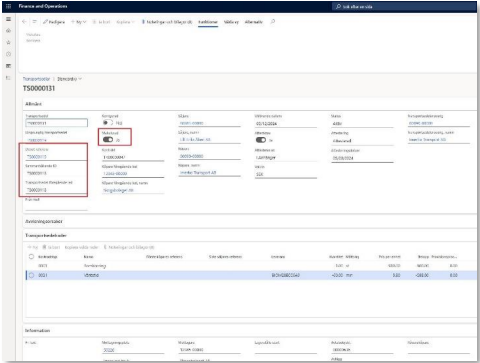Image resolution: width=480 pixels, height=363 pixels.
Task: Click the Transportsedel ID input field
Action: point(56,123)
